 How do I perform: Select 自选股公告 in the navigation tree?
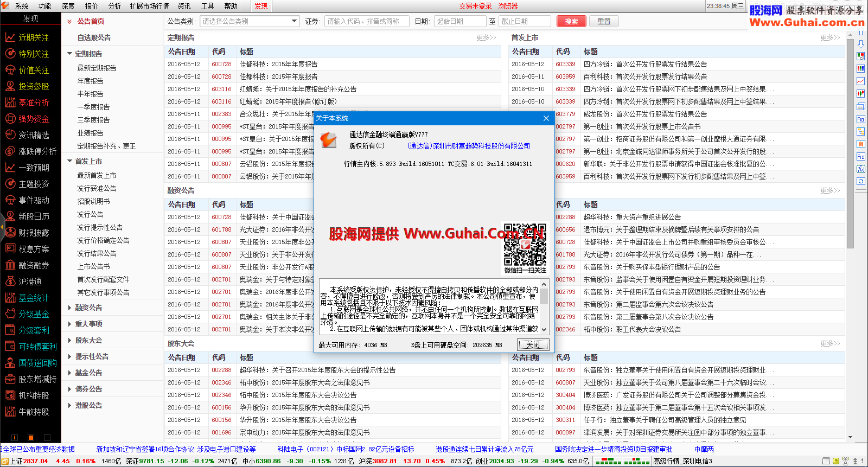94,37
